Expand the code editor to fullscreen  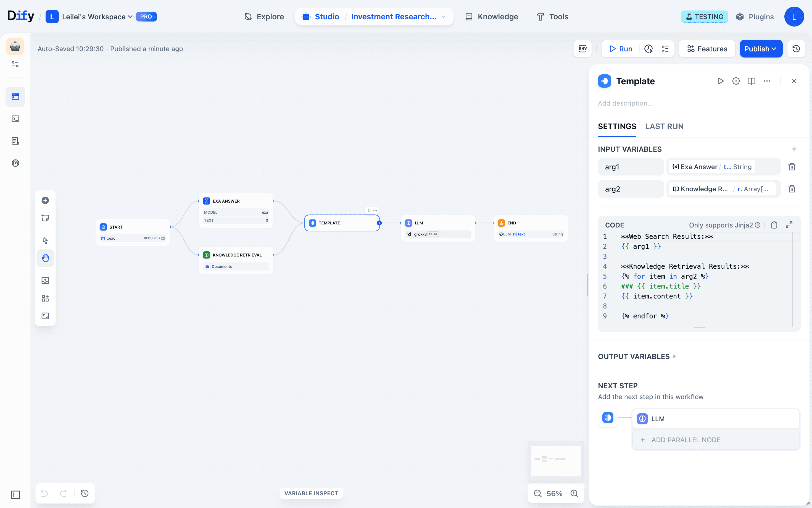pos(789,225)
